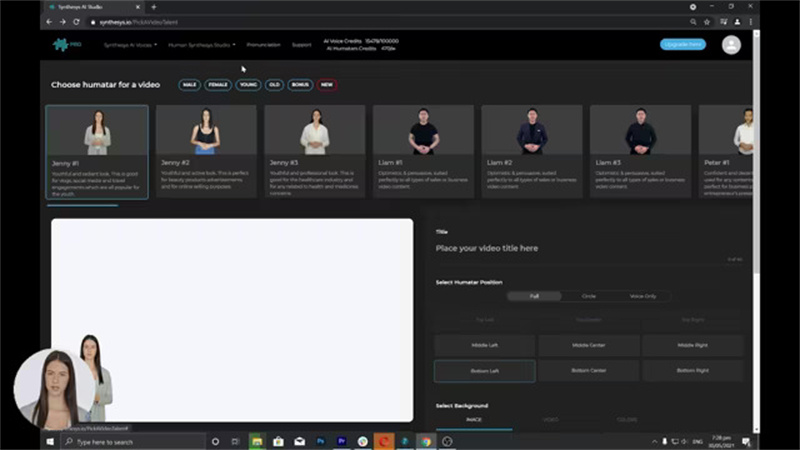
Task: Set humatar position to Circle
Action: [x=588, y=296]
